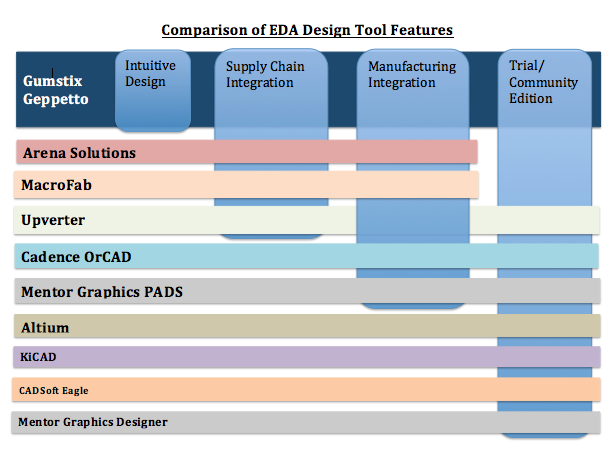Screen dimensions: 610x470
Task: Select the 'Altium' row
Action: [307, 326]
